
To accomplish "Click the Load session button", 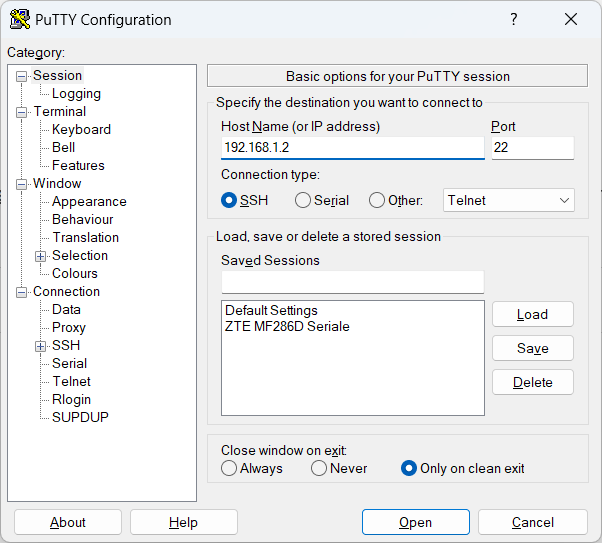I will [532, 314].
